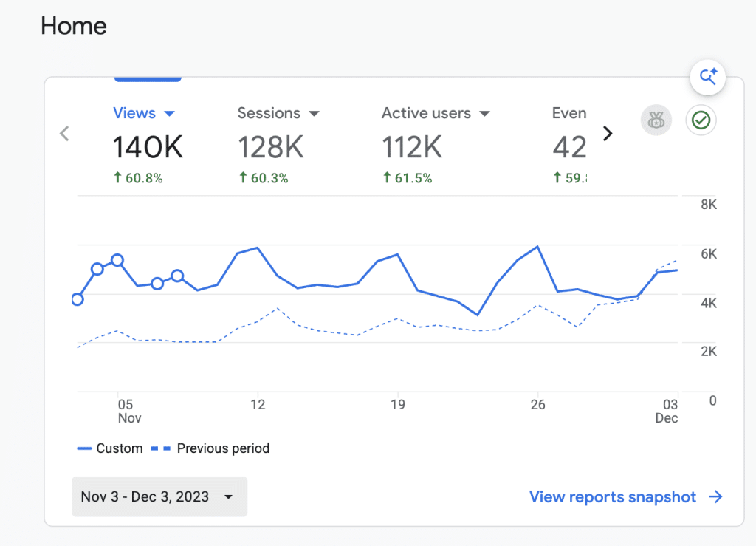The width and height of the screenshot is (756, 546).
Task: Open the Insights search sparkle icon
Action: coord(707,77)
